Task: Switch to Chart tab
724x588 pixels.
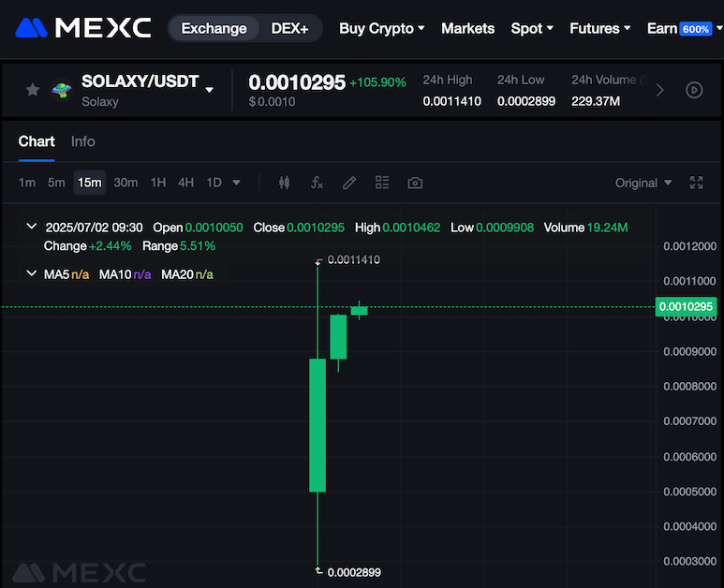Action: [37, 141]
